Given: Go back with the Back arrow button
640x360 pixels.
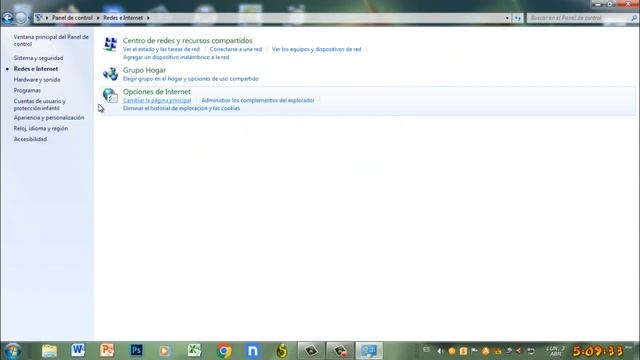Looking at the screenshot, I should click(x=7, y=18).
